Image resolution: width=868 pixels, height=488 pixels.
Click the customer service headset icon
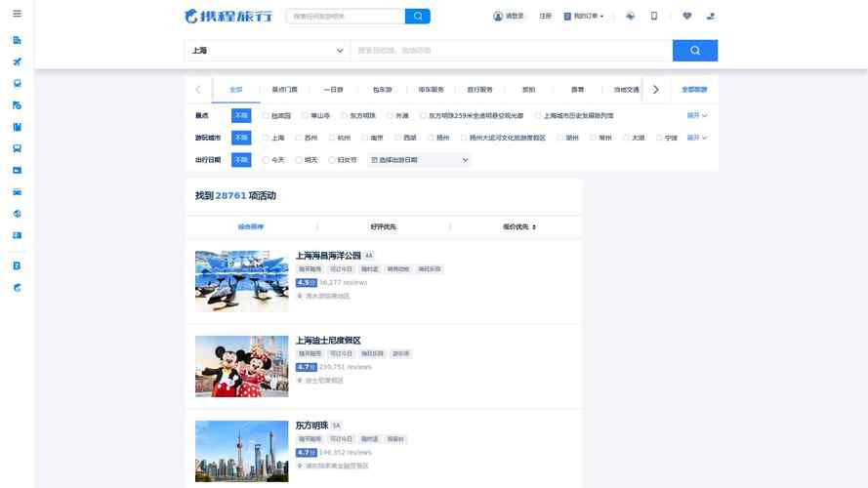[x=630, y=16]
